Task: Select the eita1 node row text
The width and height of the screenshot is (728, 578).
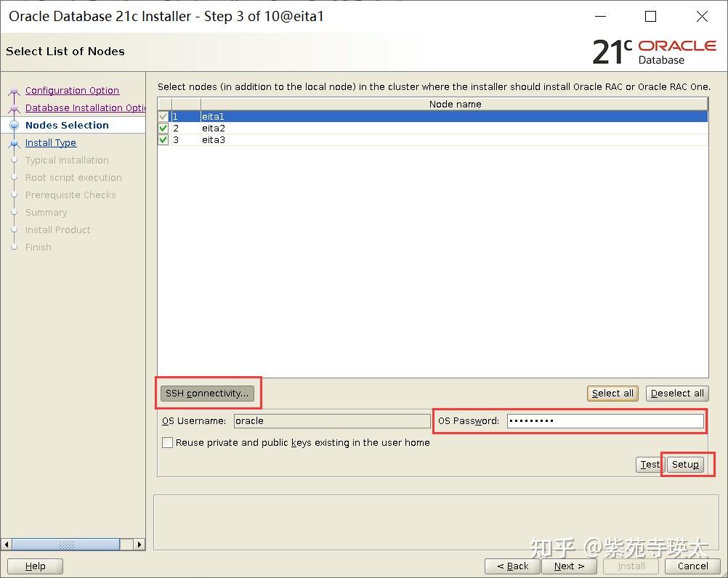Action: [x=213, y=116]
